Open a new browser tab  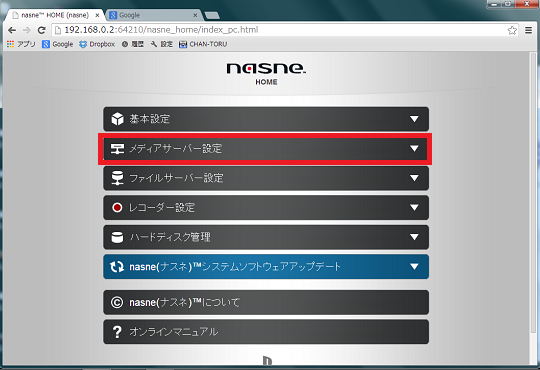coord(211,16)
